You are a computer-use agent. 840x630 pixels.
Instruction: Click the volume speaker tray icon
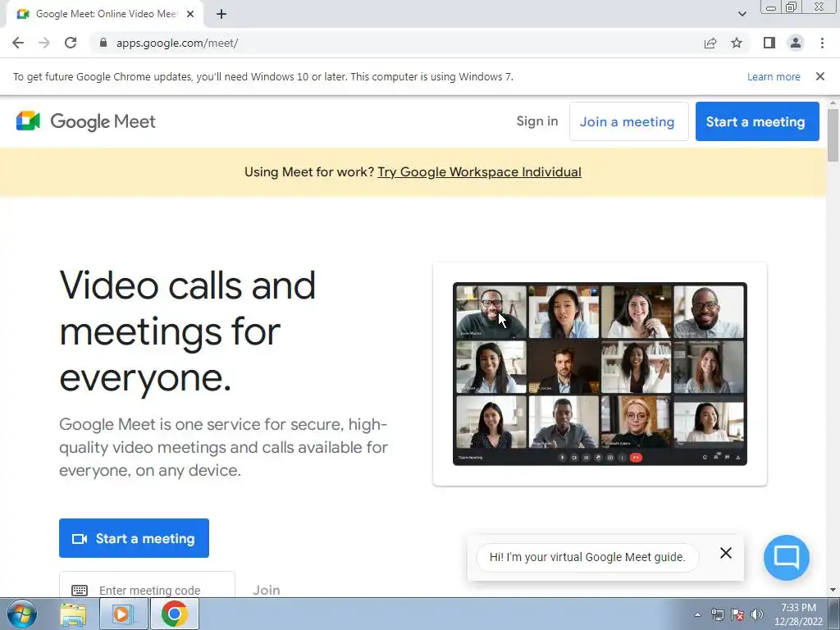pyautogui.click(x=757, y=614)
